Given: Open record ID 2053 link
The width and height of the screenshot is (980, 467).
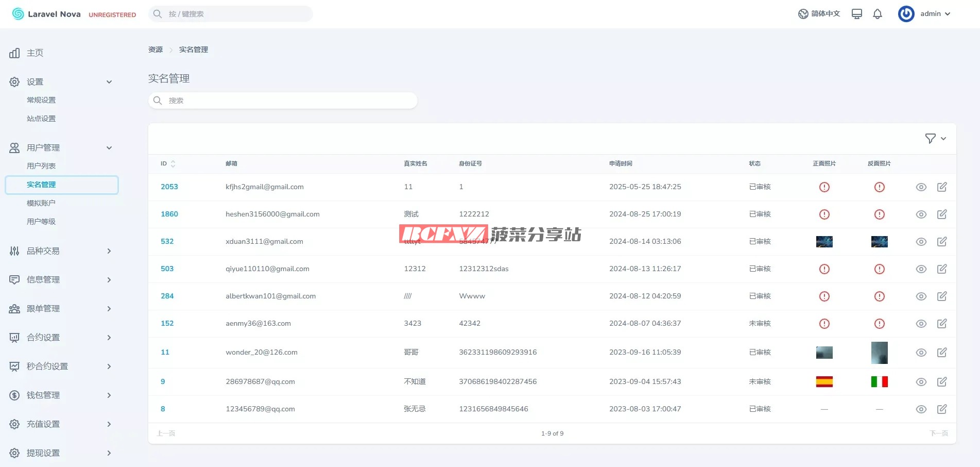Looking at the screenshot, I should 169,187.
